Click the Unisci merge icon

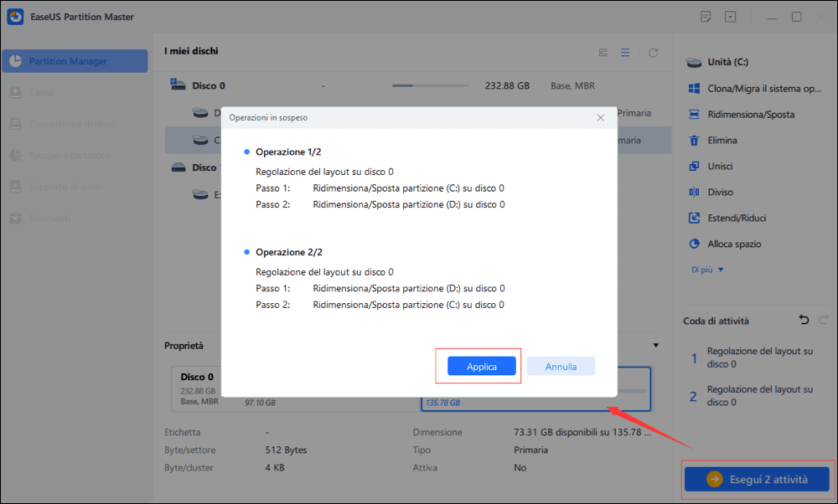[x=694, y=166]
